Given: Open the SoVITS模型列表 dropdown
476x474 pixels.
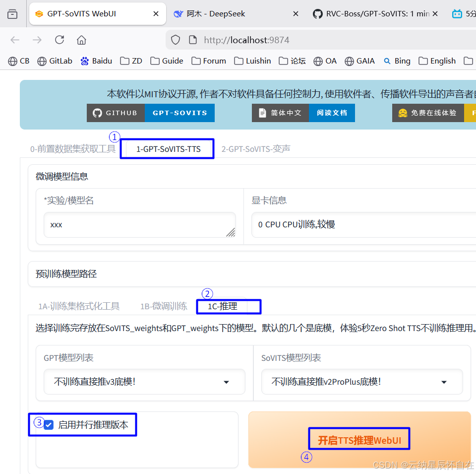Looking at the screenshot, I should pyautogui.click(x=362, y=382).
